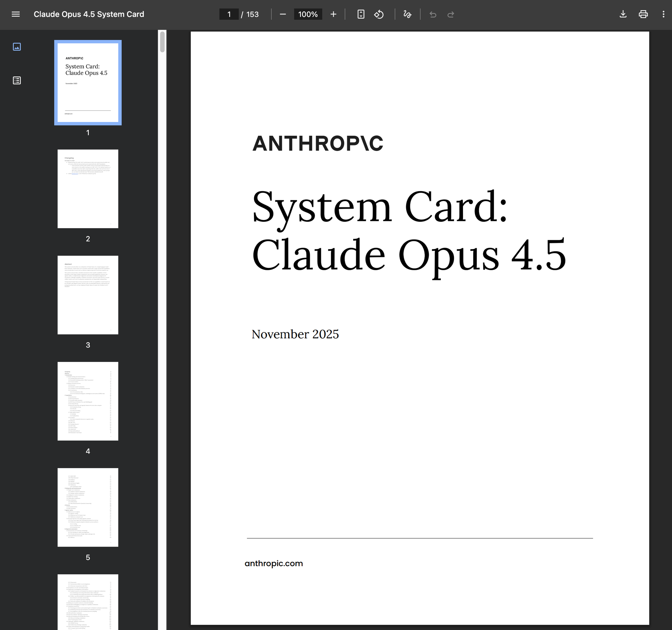
Task: Download the PDF file
Action: pos(623,14)
